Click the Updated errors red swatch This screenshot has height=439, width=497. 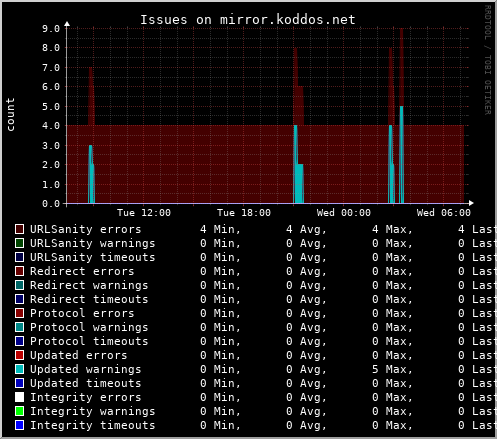(19, 355)
